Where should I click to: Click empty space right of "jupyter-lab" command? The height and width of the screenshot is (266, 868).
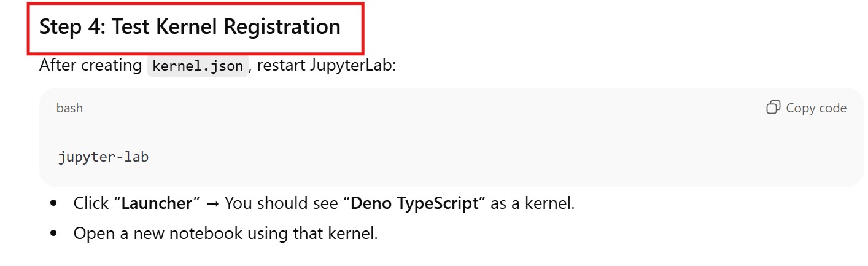coord(430,157)
